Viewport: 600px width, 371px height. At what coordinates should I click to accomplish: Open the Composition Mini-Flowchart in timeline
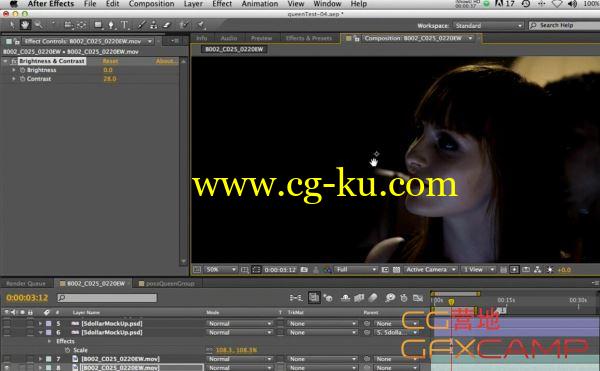[296, 298]
